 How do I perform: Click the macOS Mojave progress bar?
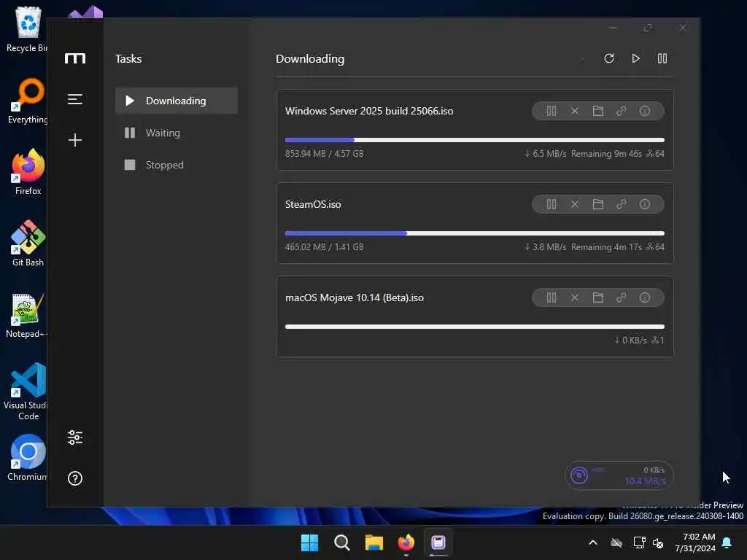pyautogui.click(x=474, y=327)
